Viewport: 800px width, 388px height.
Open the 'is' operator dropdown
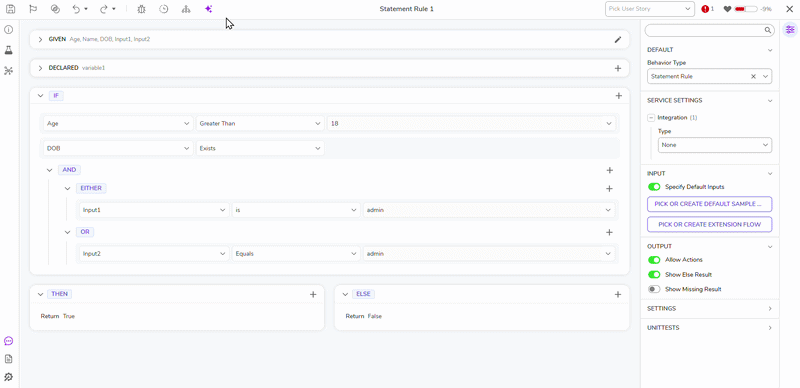(x=296, y=210)
